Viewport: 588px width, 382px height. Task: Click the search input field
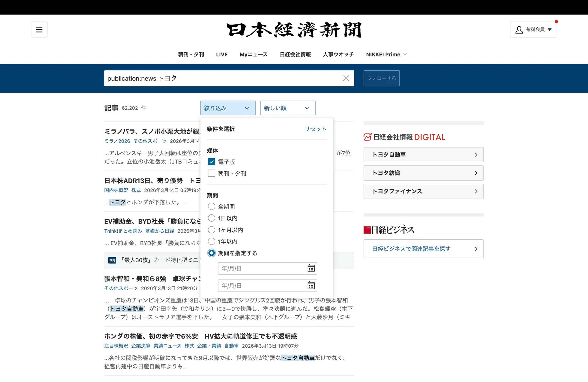(229, 79)
